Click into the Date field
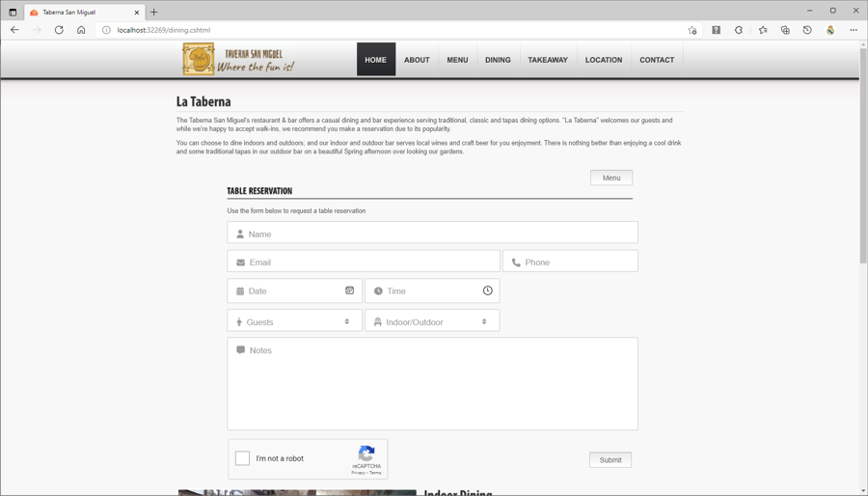The height and width of the screenshot is (496, 868). click(294, 290)
